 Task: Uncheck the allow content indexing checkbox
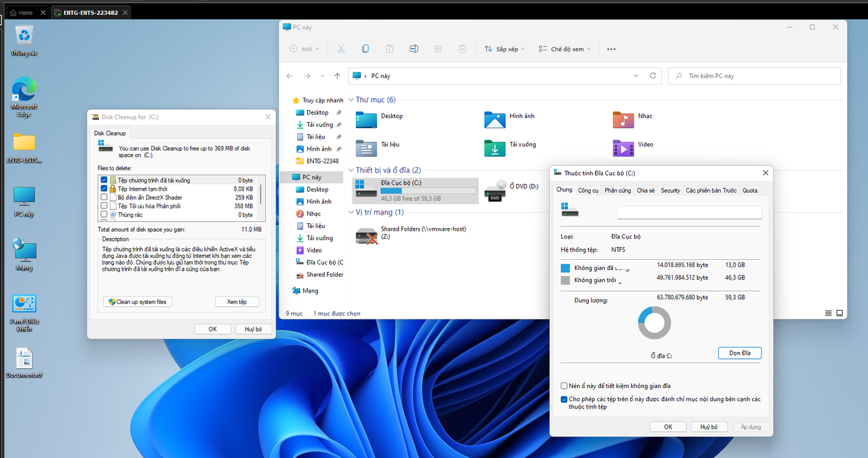click(564, 400)
